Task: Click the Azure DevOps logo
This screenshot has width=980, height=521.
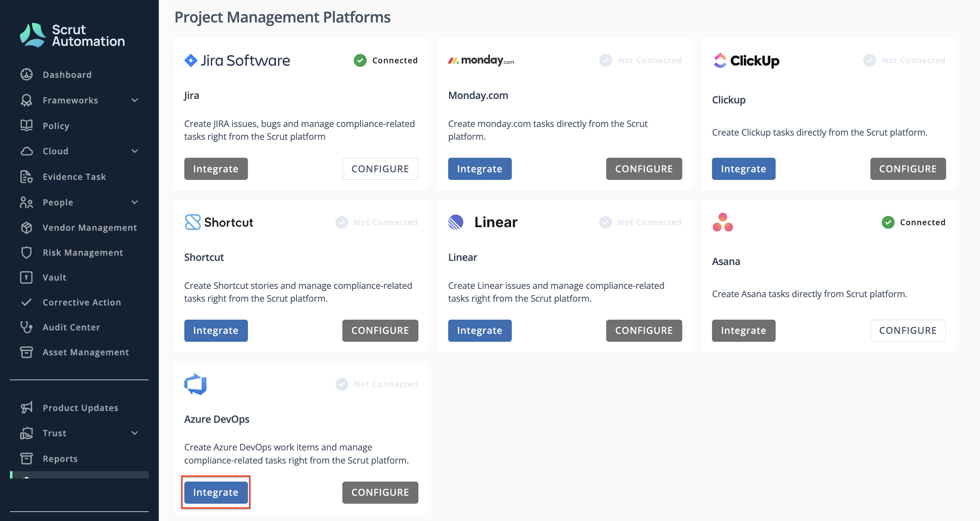Action: [x=195, y=384]
